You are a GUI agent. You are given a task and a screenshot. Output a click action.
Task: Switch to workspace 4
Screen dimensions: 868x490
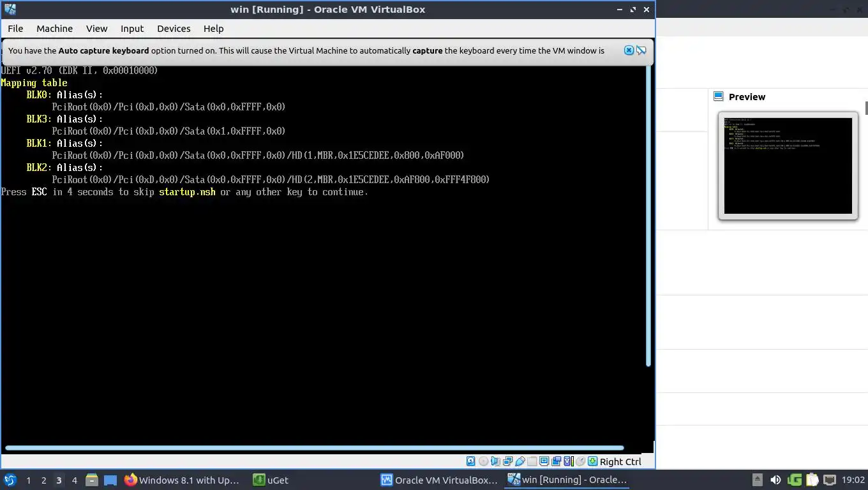pos(74,480)
